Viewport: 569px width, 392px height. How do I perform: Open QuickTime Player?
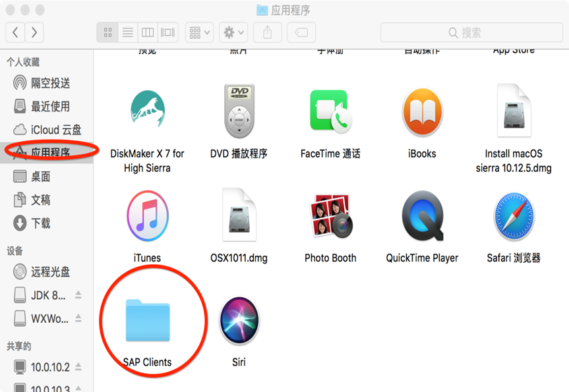[422, 215]
